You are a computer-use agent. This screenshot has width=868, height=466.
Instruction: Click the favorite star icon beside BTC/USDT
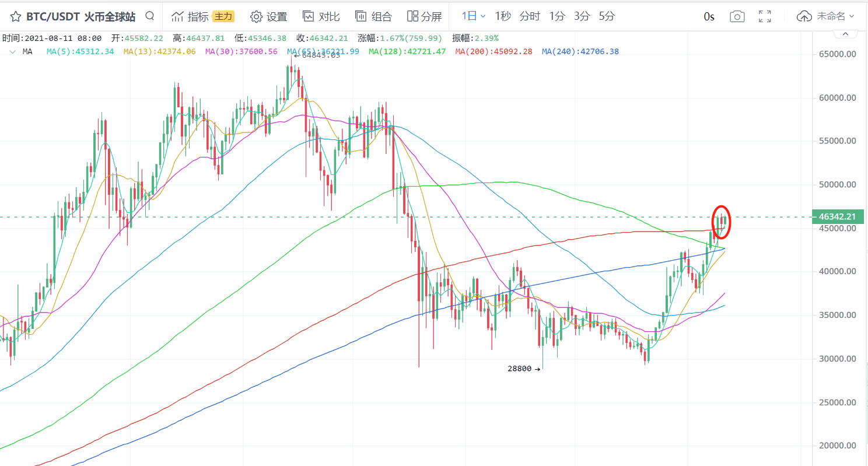15,16
